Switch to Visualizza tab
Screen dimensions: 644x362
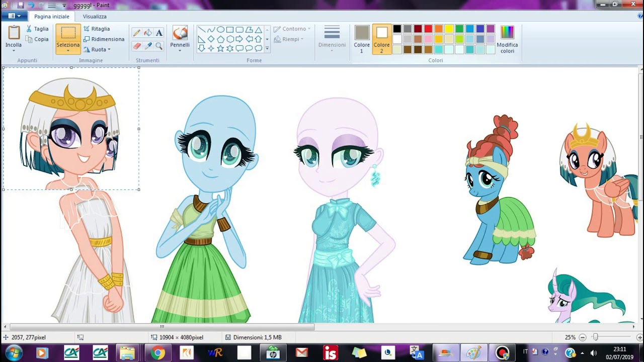point(95,16)
